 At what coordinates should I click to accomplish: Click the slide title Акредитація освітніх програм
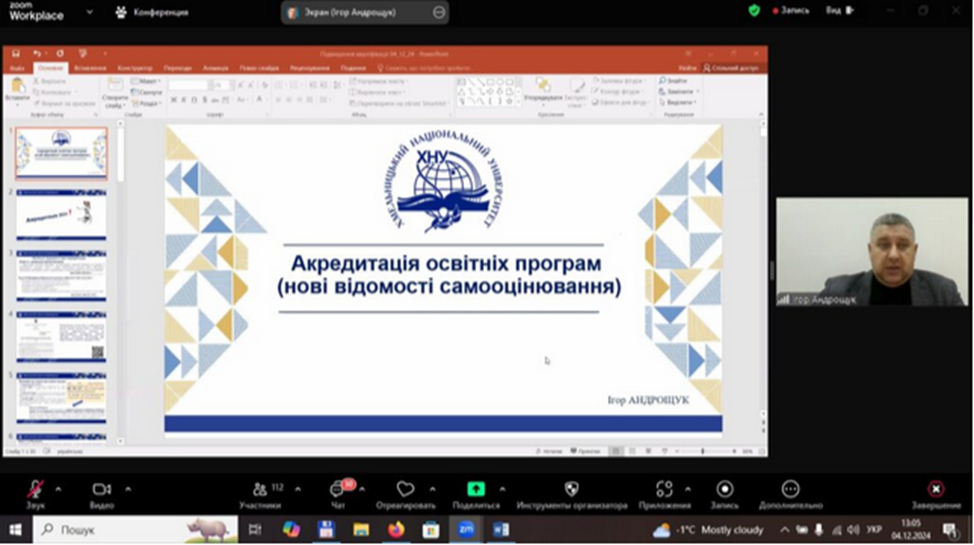(446, 263)
